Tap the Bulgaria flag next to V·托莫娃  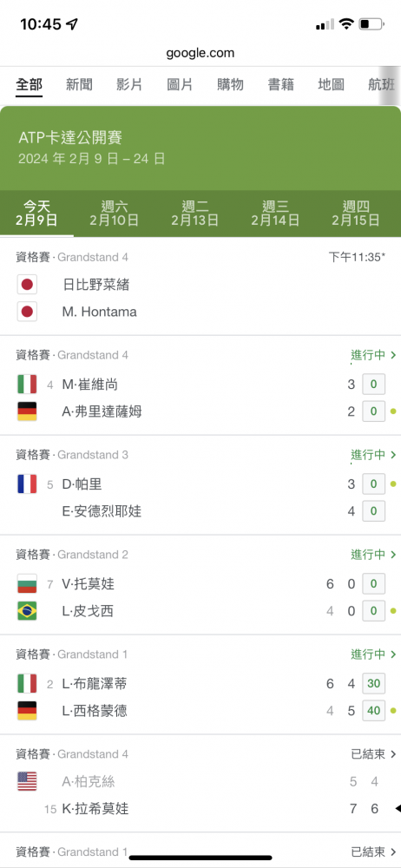tap(27, 584)
